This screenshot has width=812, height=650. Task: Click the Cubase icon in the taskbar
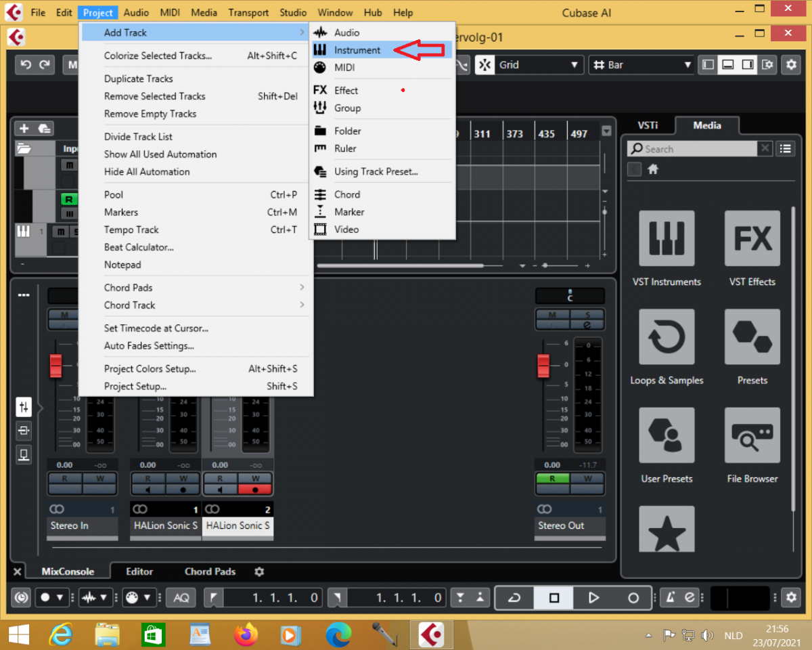pyautogui.click(x=430, y=635)
